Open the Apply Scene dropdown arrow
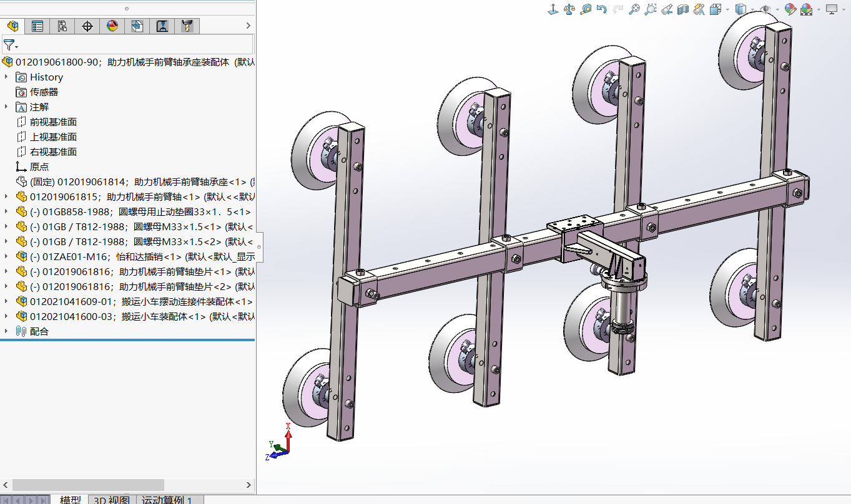 pos(818,9)
